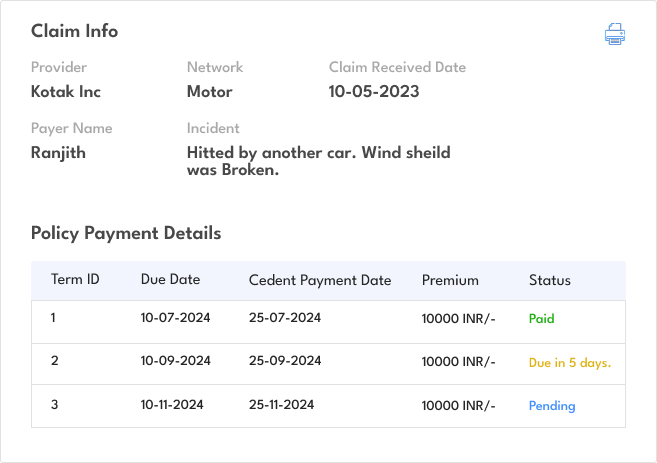This screenshot has height=463, width=657.
Task: Click the Due Date column header
Action: click(170, 280)
